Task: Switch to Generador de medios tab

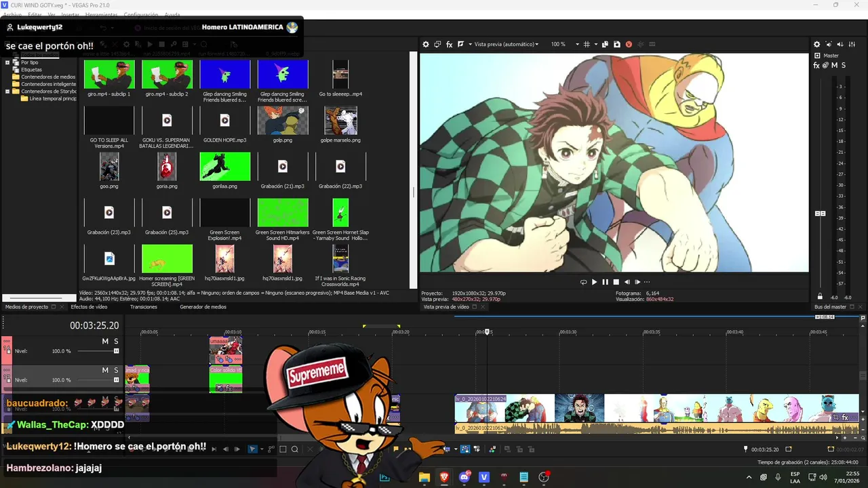Action: click(x=203, y=307)
